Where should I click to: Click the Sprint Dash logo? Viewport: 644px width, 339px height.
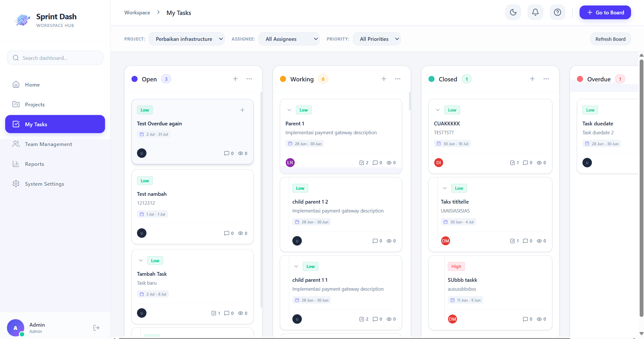pos(22,20)
